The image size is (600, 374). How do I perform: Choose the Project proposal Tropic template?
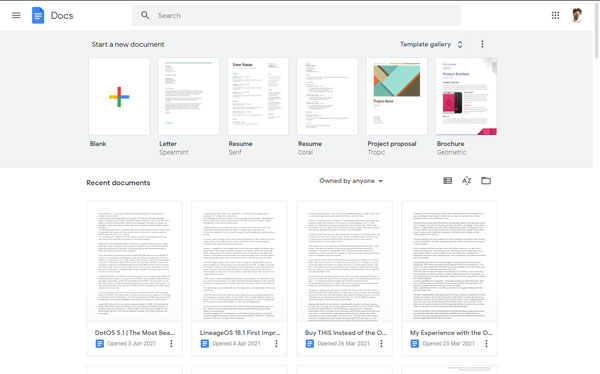click(397, 96)
